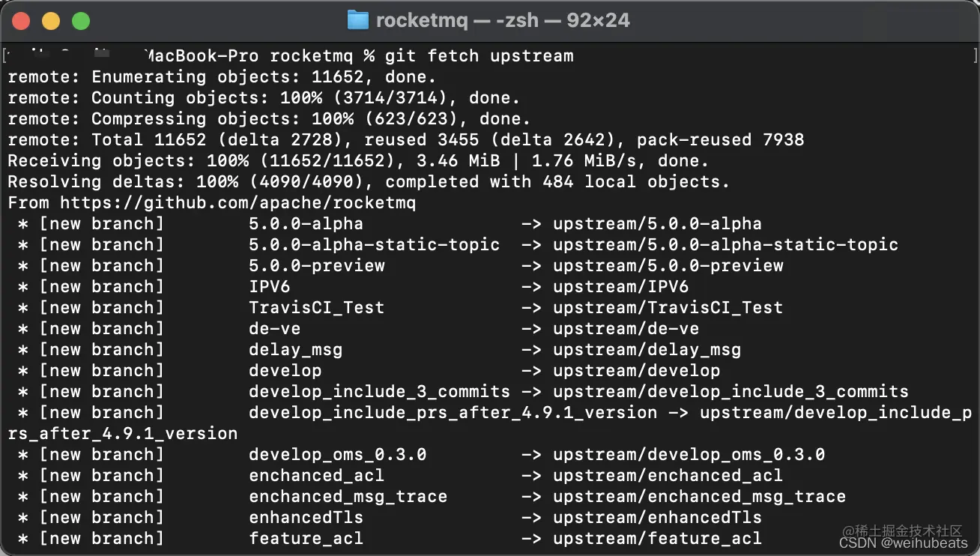Click source branch "TravisCI_Test" before the arrow
The width and height of the screenshot is (980, 556).
(x=317, y=308)
